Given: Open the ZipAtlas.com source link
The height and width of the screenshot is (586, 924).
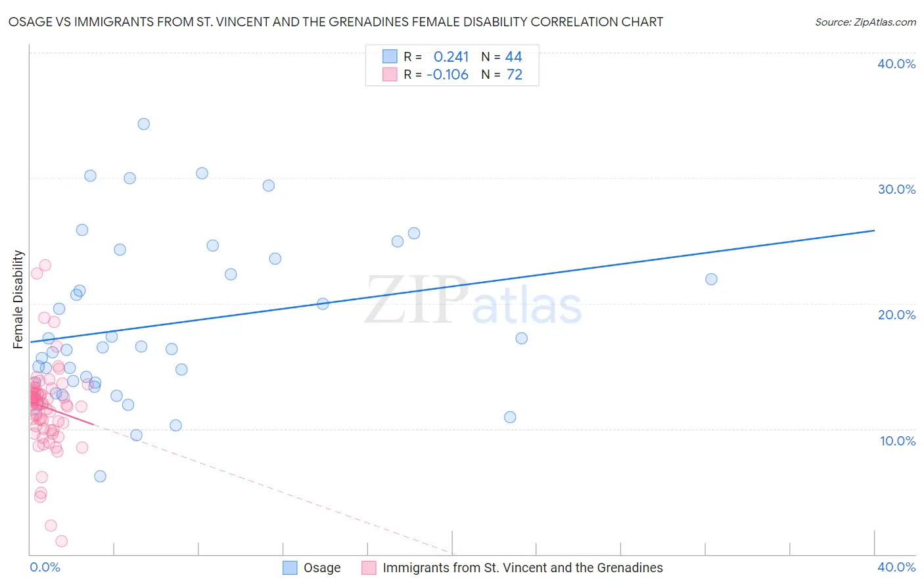Looking at the screenshot, I should (866, 22).
